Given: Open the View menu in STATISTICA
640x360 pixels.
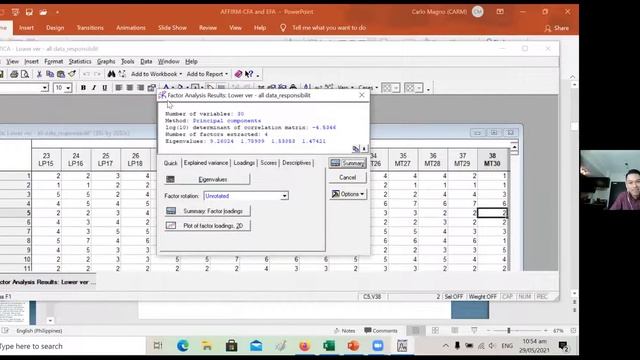Looking at the screenshot, I should point(12,61).
